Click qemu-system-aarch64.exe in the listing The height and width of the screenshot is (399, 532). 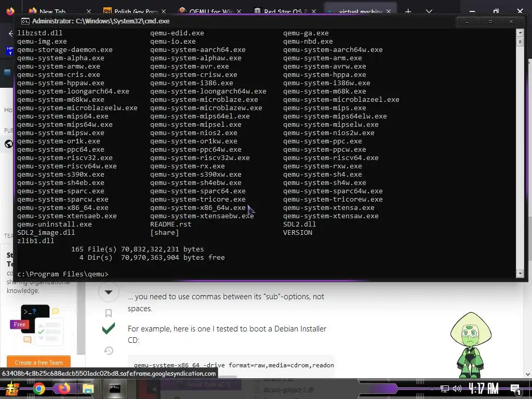pyautogui.click(x=198, y=50)
